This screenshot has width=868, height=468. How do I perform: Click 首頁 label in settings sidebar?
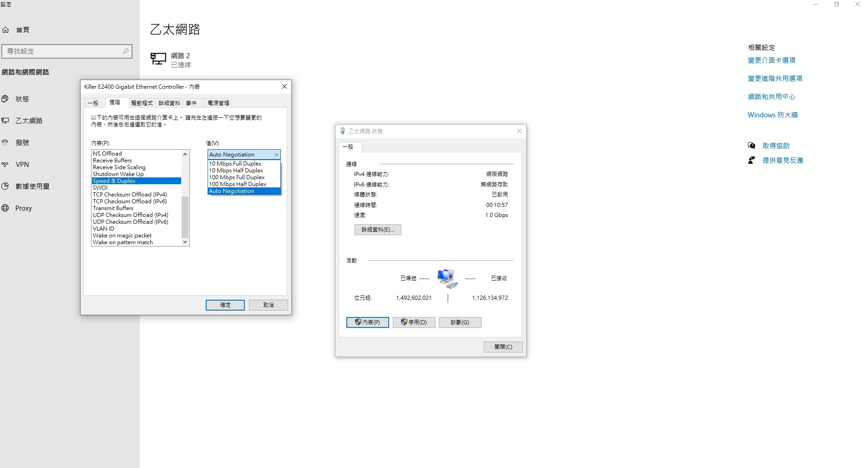point(23,30)
